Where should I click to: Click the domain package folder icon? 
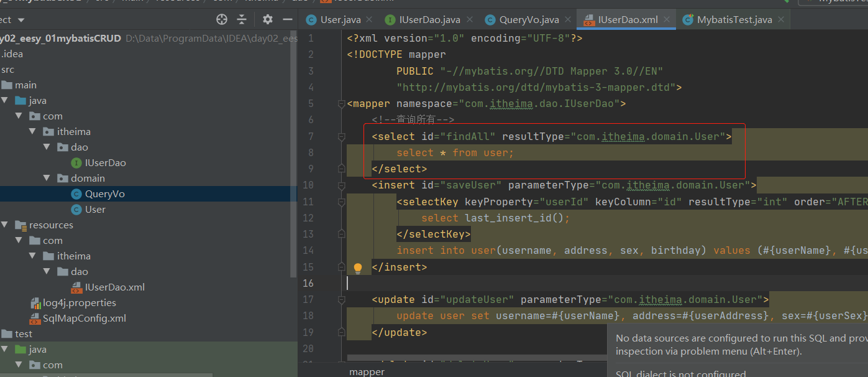tap(63, 179)
